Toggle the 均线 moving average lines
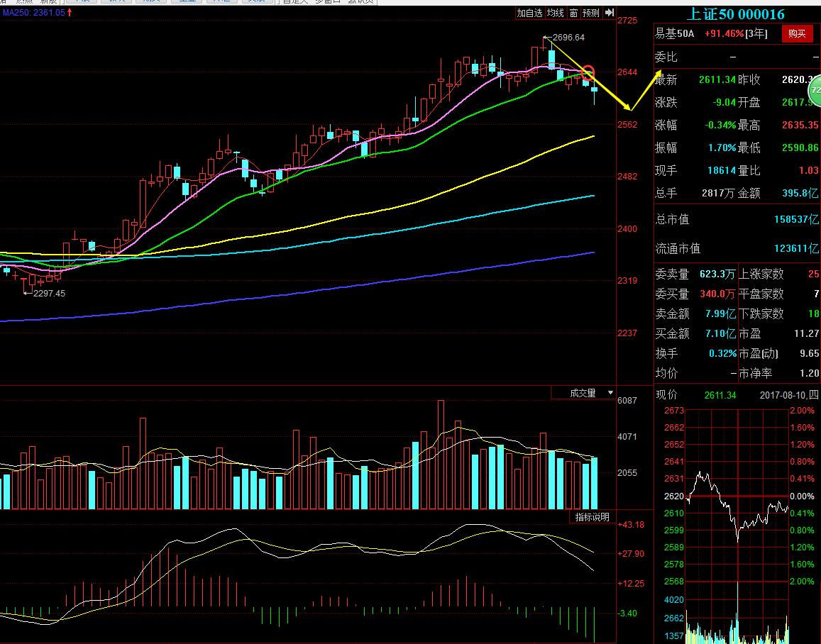Screen dimensions: 821x644 click(x=556, y=13)
